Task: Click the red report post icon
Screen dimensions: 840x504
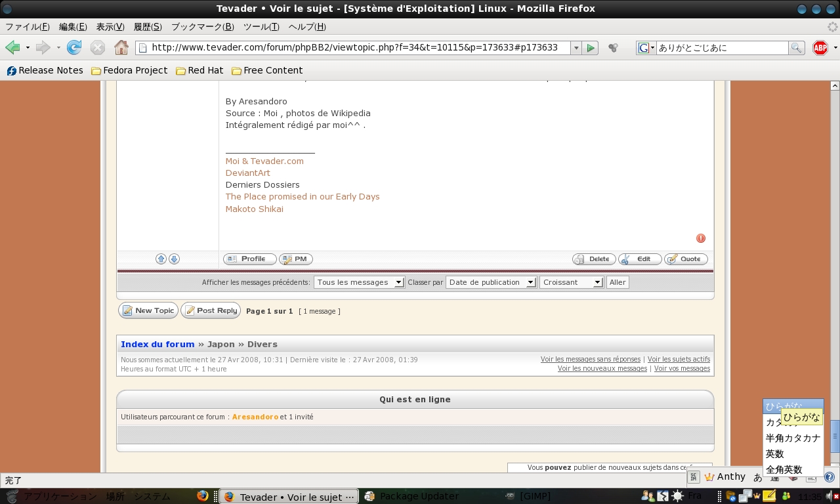Action: click(x=701, y=238)
